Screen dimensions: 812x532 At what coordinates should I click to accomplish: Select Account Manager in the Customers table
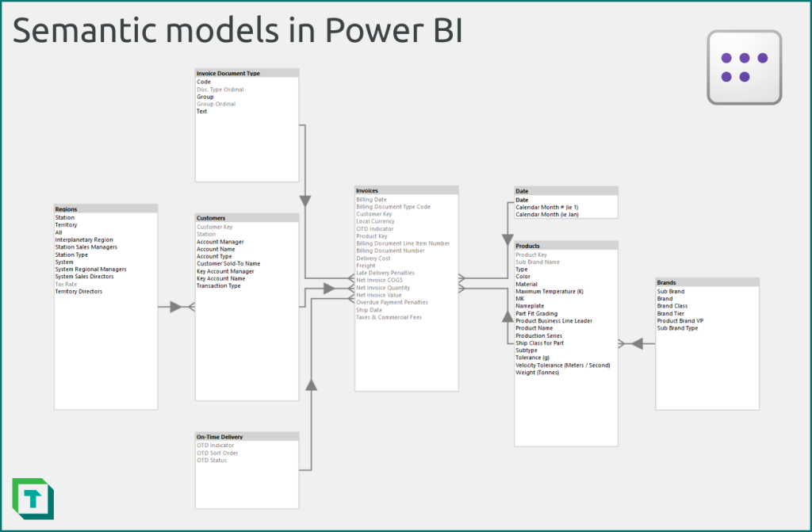222,241
